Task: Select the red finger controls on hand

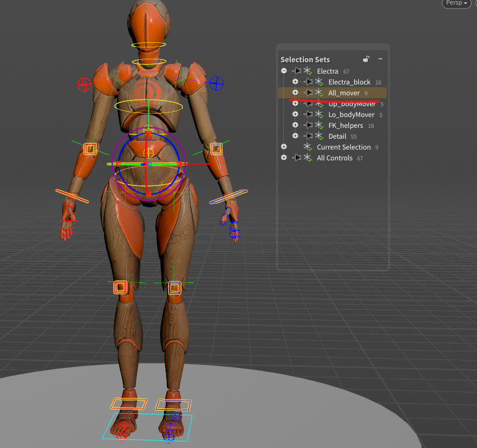Action: pos(67,223)
